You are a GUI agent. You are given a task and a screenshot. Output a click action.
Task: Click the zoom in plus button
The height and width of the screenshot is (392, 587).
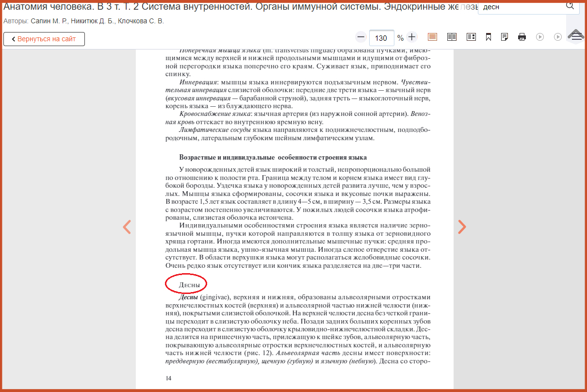[x=412, y=37]
